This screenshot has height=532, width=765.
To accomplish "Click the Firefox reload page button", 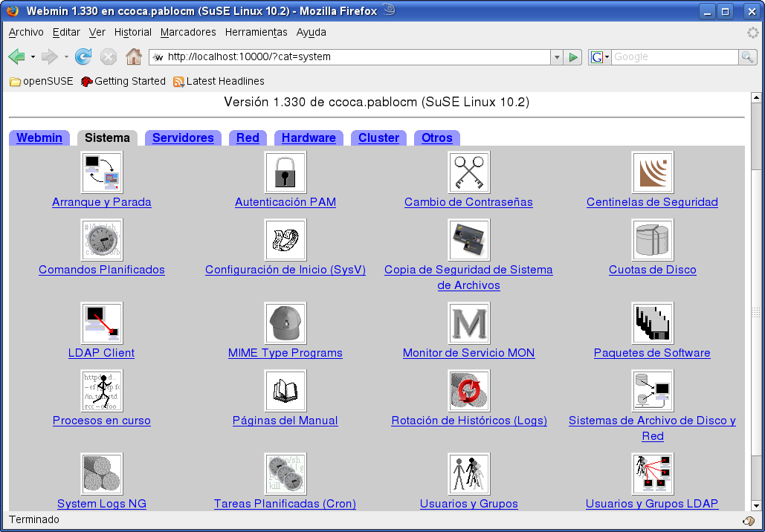I will click(83, 57).
